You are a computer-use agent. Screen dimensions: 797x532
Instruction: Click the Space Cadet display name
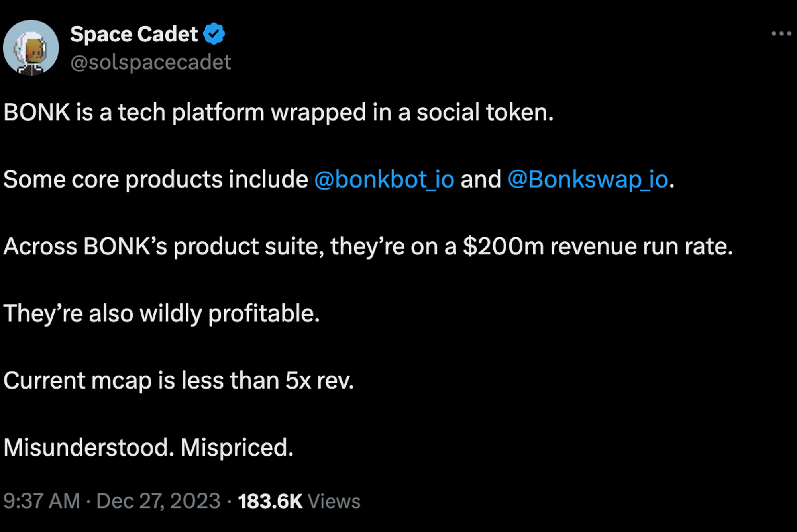click(x=134, y=34)
